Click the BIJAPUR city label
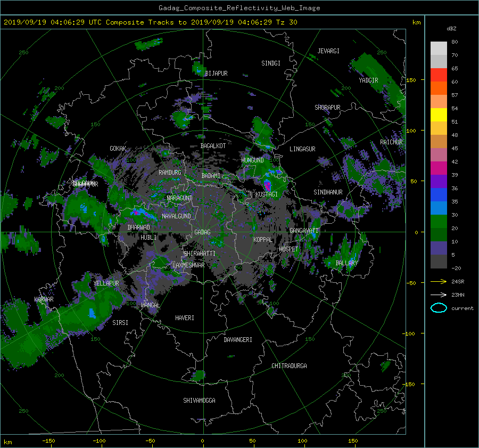Viewport: 479px width, 448px height. pos(216,74)
